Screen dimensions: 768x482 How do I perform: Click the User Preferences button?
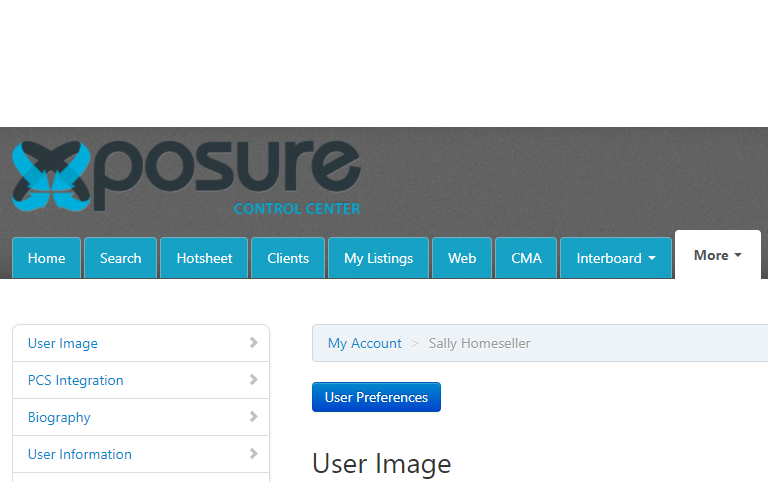(x=376, y=397)
